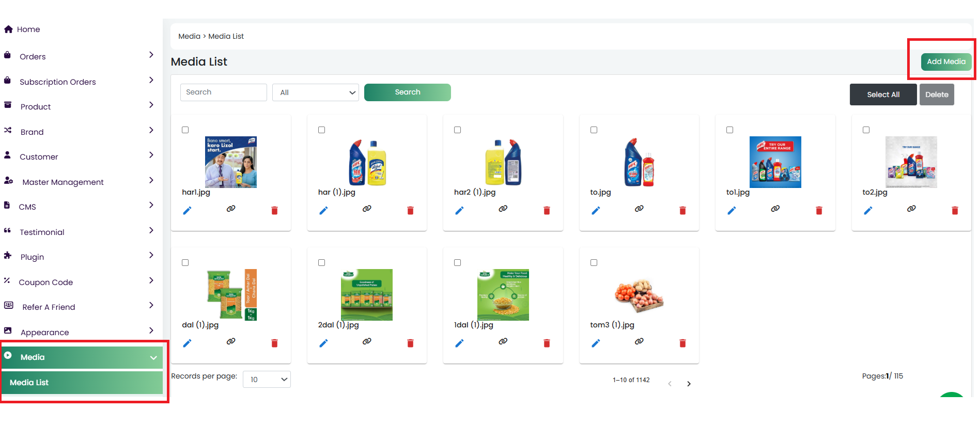Click the edit pencil icon for har1.jpg
Image resolution: width=980 pixels, height=425 pixels.
(187, 210)
